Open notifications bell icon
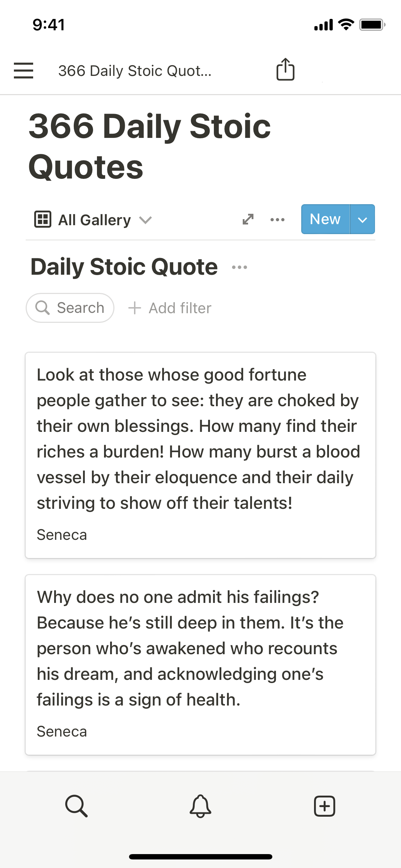Viewport: 401px width, 868px height. 200,806
